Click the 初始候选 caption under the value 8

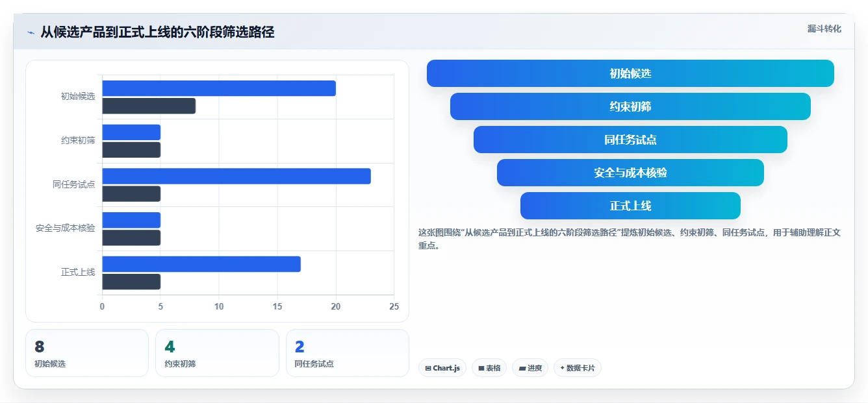point(50,364)
